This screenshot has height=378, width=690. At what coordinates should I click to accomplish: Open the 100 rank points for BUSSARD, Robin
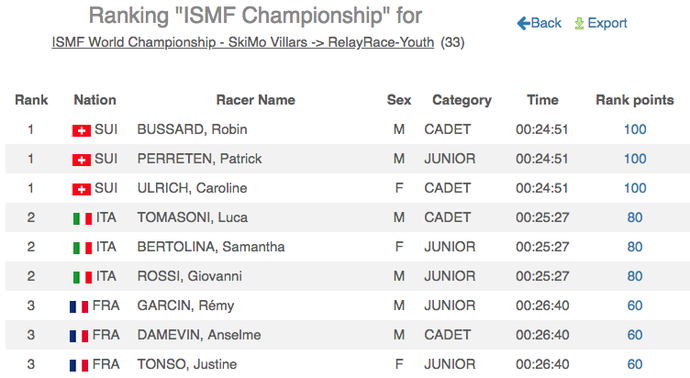[x=635, y=129]
